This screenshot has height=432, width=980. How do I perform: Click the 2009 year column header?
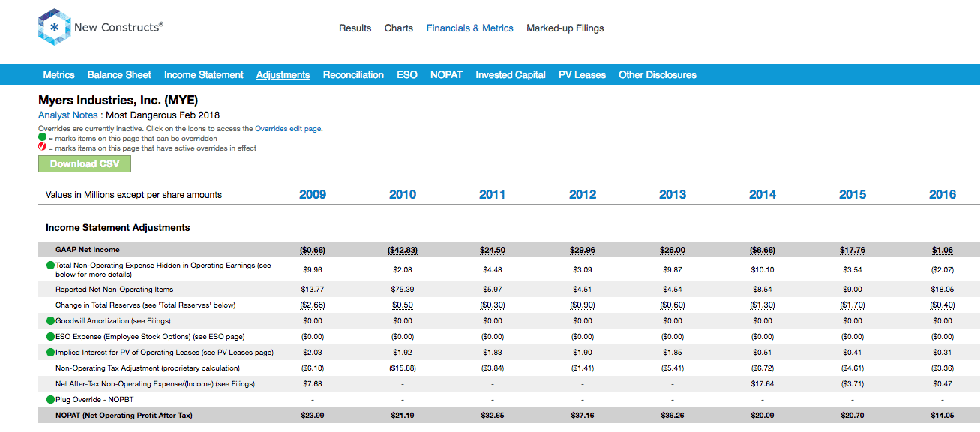point(313,194)
